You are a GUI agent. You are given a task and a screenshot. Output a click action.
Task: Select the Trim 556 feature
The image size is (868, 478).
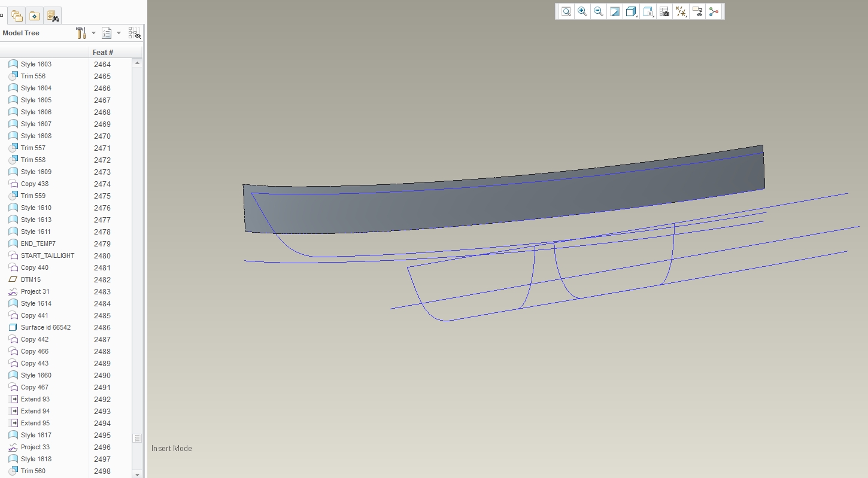coord(33,76)
